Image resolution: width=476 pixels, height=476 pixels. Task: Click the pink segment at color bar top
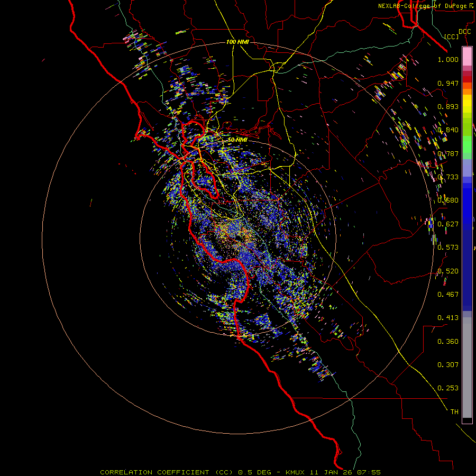pyautogui.click(x=467, y=57)
